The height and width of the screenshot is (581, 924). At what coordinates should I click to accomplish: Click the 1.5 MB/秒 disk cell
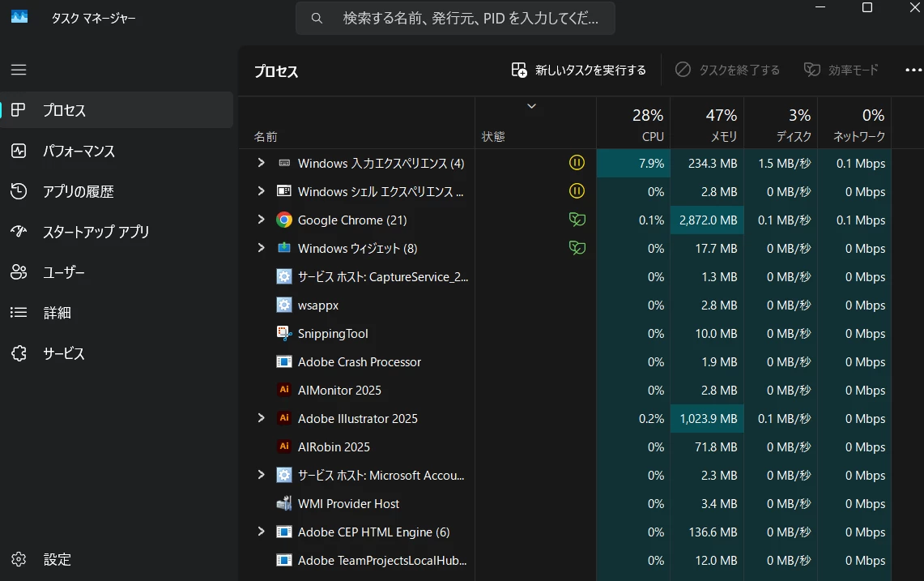781,164
